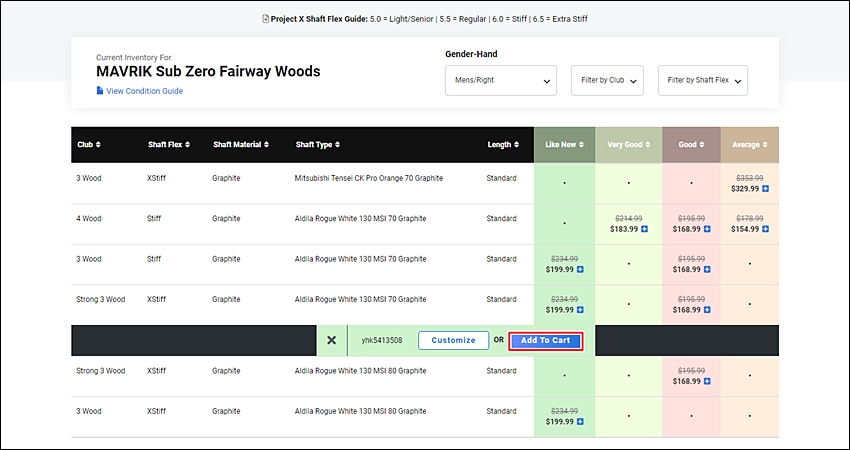Click $183.99 price in Very Good column
Viewport: 850px width, 450px height.
coord(624,229)
